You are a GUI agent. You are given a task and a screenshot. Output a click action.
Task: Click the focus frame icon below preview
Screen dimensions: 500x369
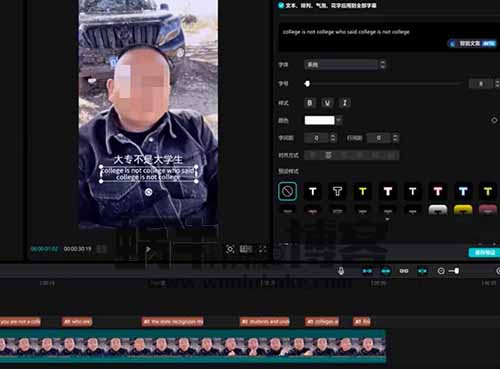click(230, 249)
